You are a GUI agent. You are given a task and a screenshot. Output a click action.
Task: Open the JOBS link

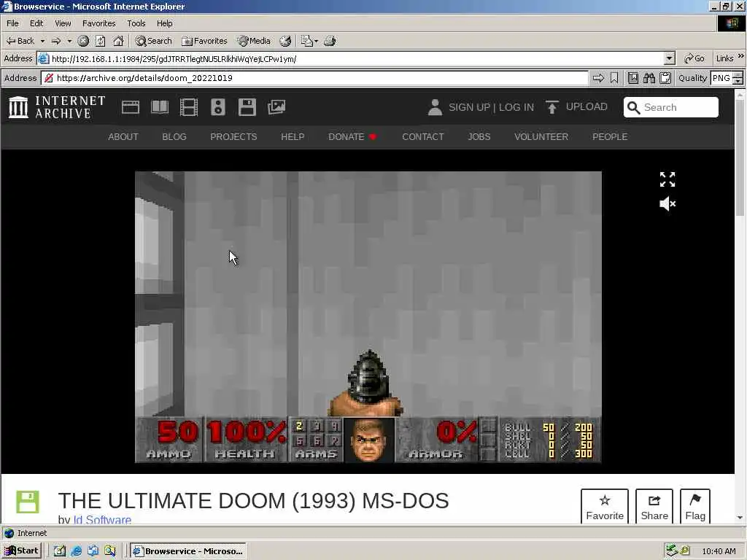479,136
